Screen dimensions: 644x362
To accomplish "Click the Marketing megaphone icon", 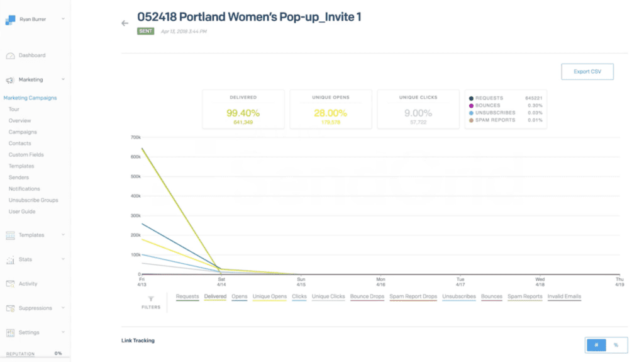I will (x=10, y=80).
